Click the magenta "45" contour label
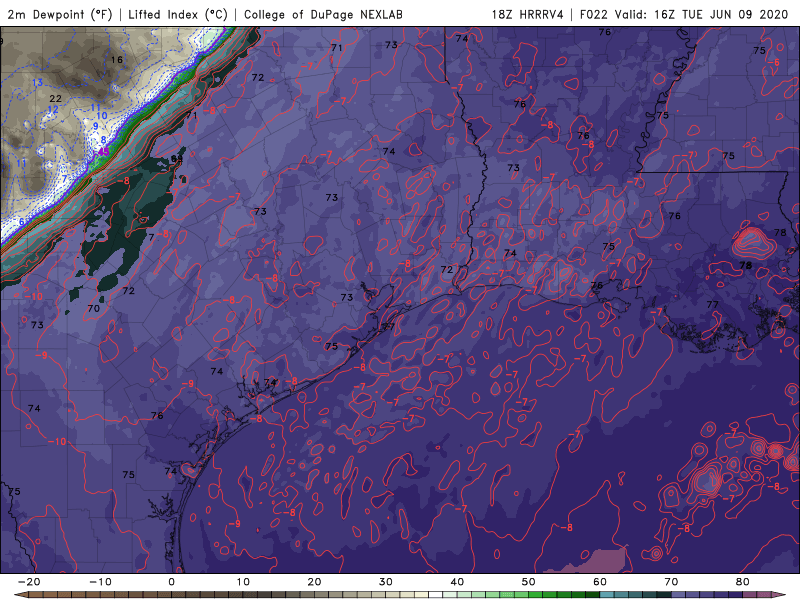Viewport: 800px width, 600px height. [103, 152]
